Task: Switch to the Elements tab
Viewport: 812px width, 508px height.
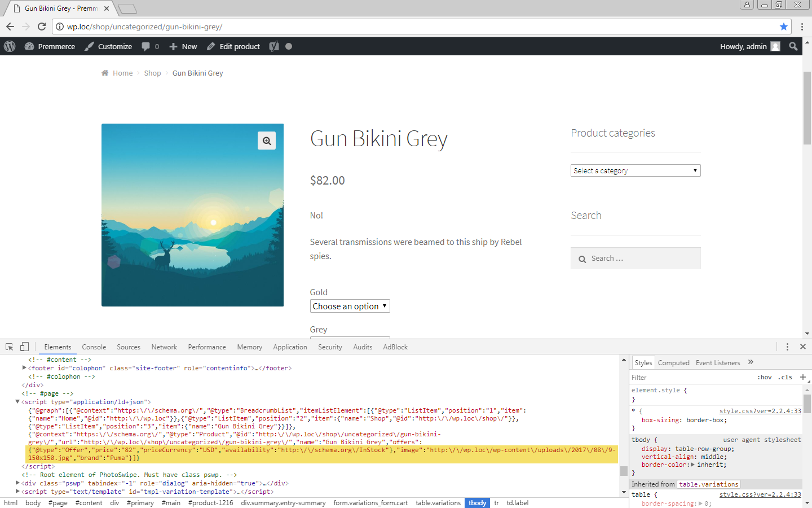Action: pos(58,347)
